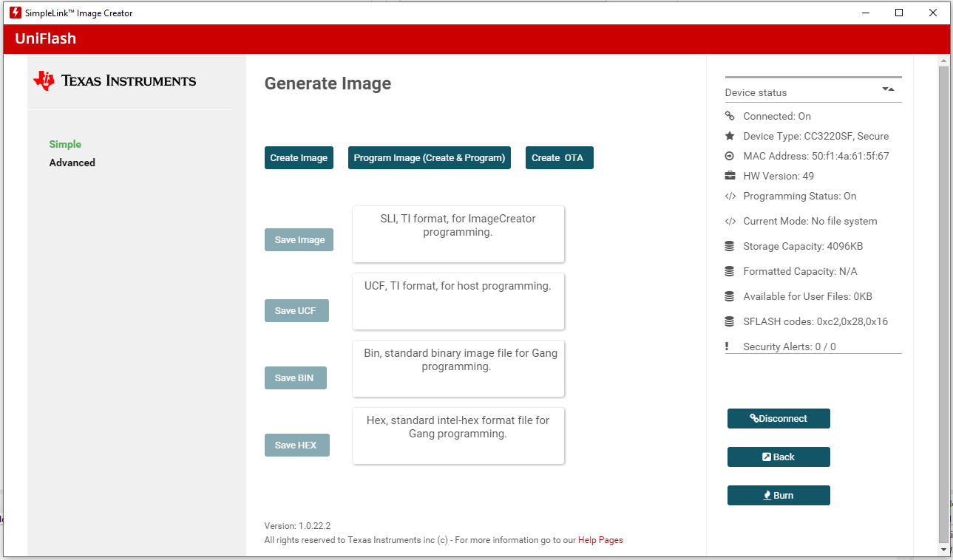Click the Burn button

pos(779,495)
